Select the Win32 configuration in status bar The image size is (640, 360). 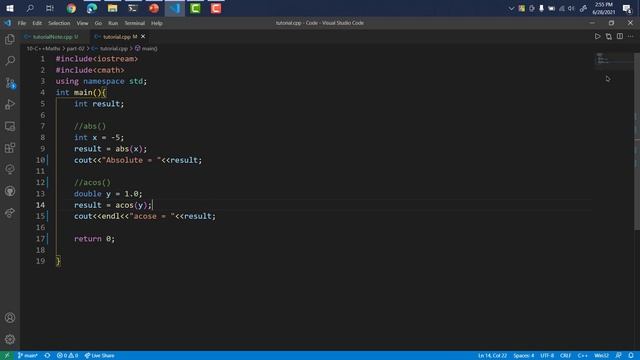[601, 356]
